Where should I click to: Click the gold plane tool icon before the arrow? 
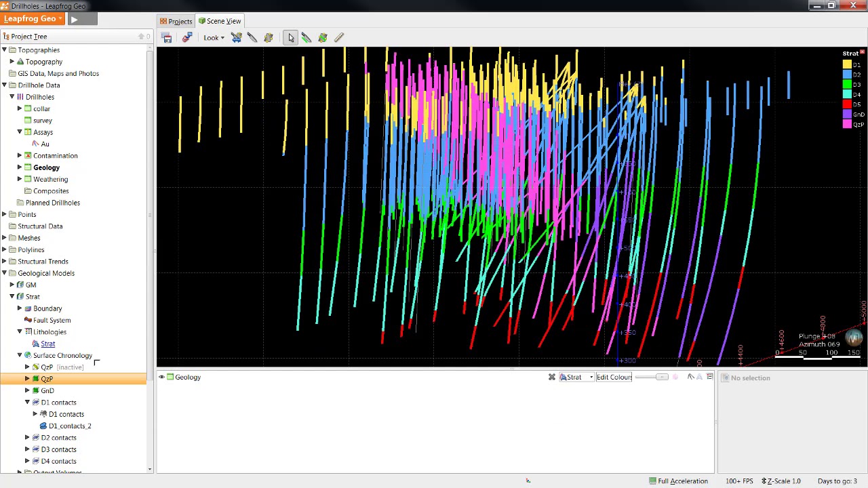269,38
